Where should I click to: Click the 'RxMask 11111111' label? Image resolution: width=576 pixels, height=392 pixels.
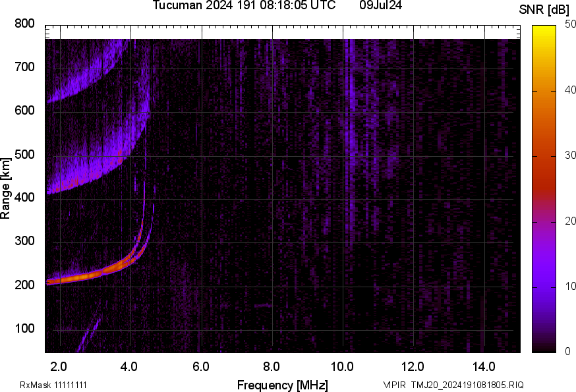(53, 385)
